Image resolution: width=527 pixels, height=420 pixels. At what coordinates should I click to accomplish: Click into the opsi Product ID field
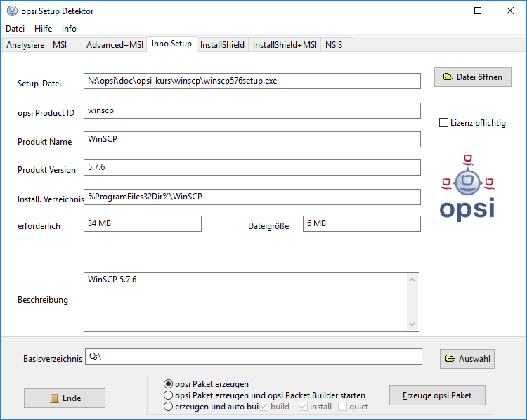click(252, 111)
